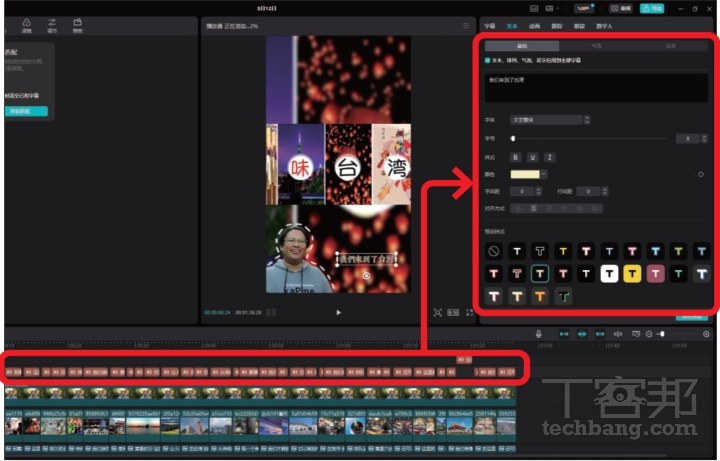This screenshot has width=720, height=461.
Task: Switch to the 字幕 tab
Action: click(x=489, y=26)
